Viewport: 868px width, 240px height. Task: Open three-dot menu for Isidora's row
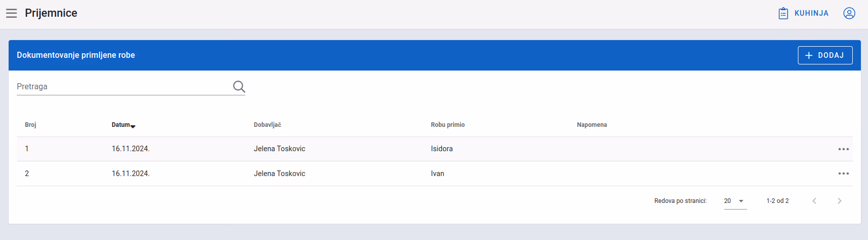click(x=844, y=149)
